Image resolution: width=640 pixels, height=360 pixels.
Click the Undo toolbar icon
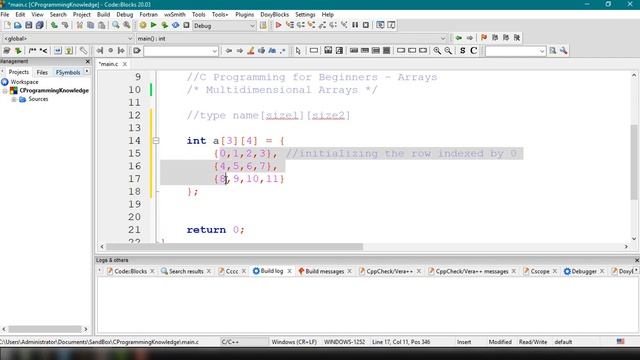pos(54,25)
